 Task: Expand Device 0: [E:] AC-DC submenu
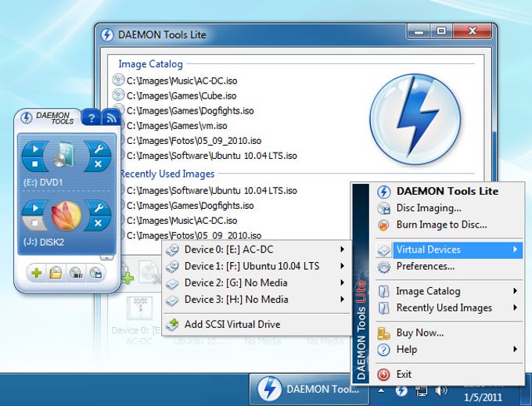[x=256, y=250]
